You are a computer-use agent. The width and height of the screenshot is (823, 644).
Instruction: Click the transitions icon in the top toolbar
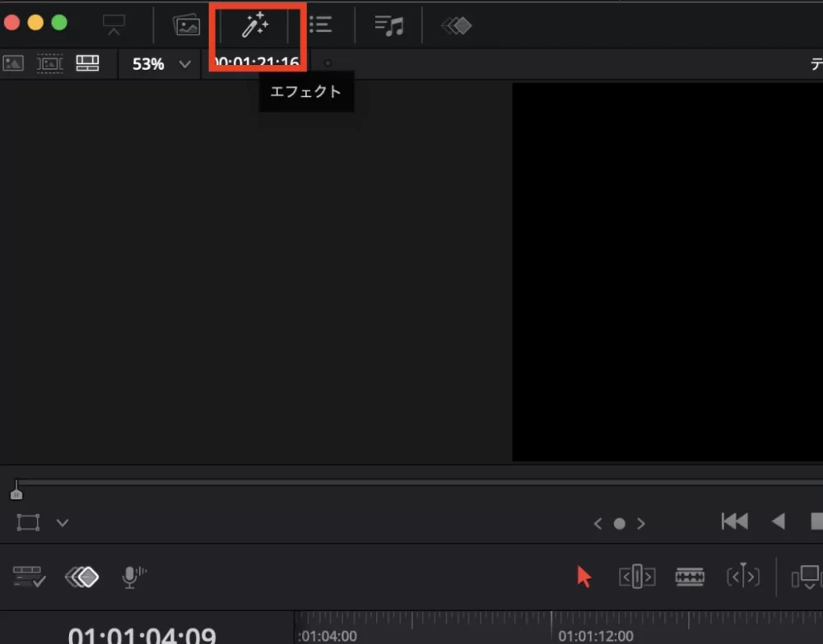(456, 26)
